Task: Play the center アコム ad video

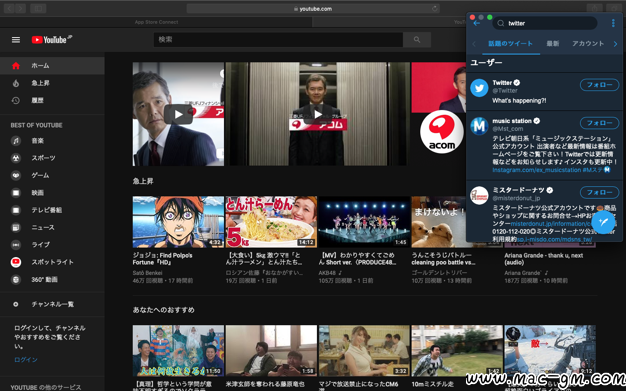Action: click(x=318, y=115)
